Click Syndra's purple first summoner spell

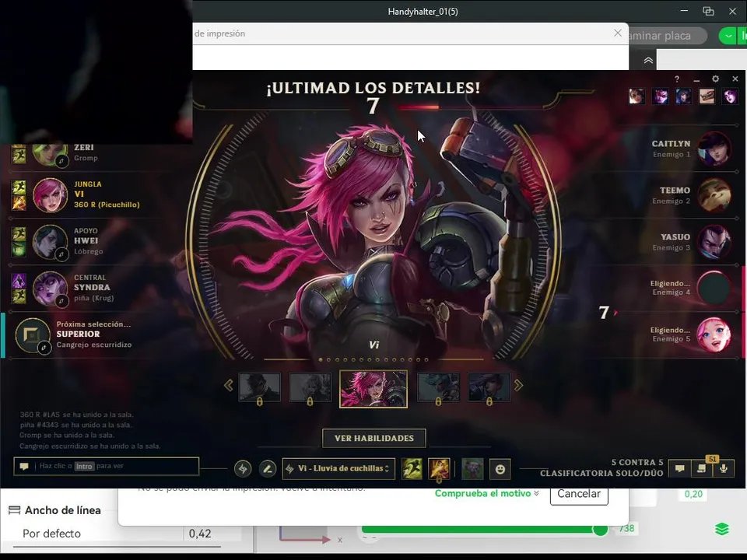pyautogui.click(x=19, y=281)
